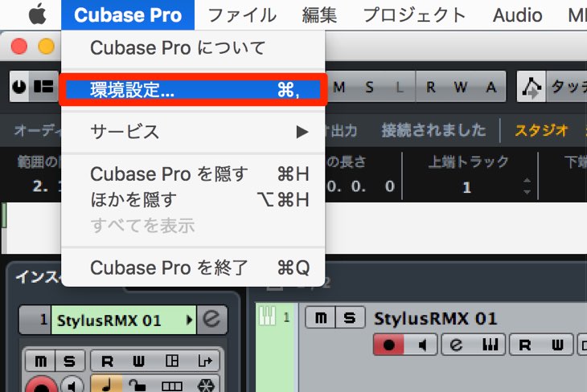
Task: Enable Write automation W in Inspector
Action: tap(139, 361)
